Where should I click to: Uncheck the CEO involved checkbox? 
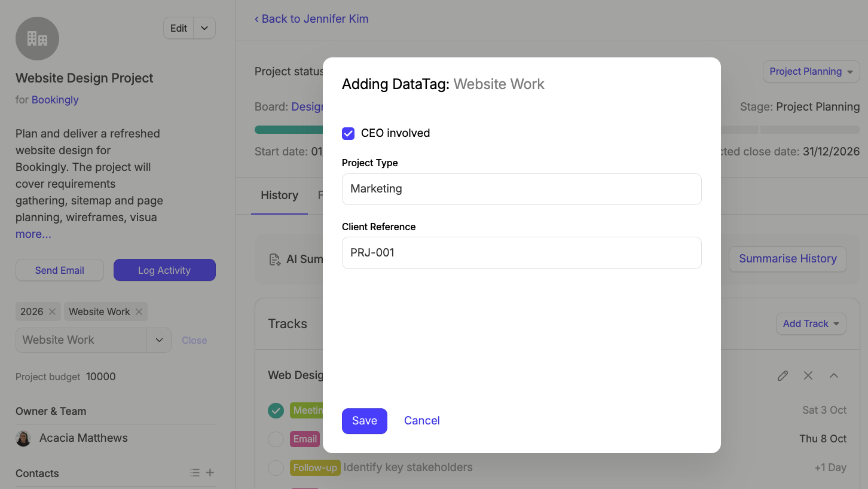[x=348, y=133]
